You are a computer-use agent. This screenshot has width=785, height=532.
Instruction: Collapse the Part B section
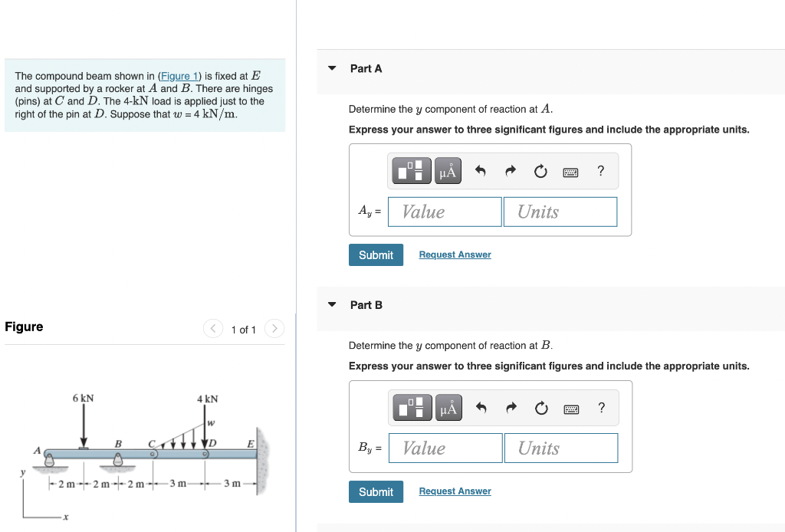pos(331,304)
